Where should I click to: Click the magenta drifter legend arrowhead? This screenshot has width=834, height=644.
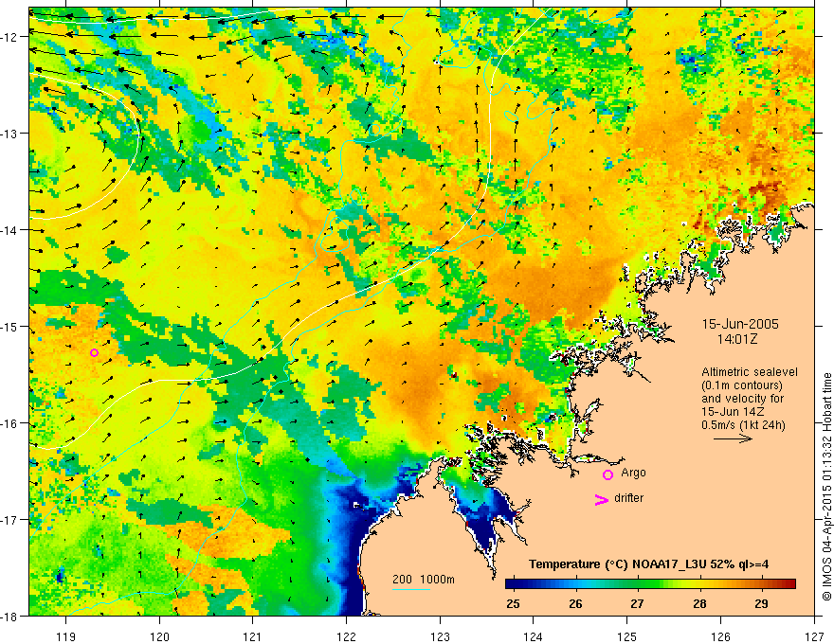tap(601, 499)
